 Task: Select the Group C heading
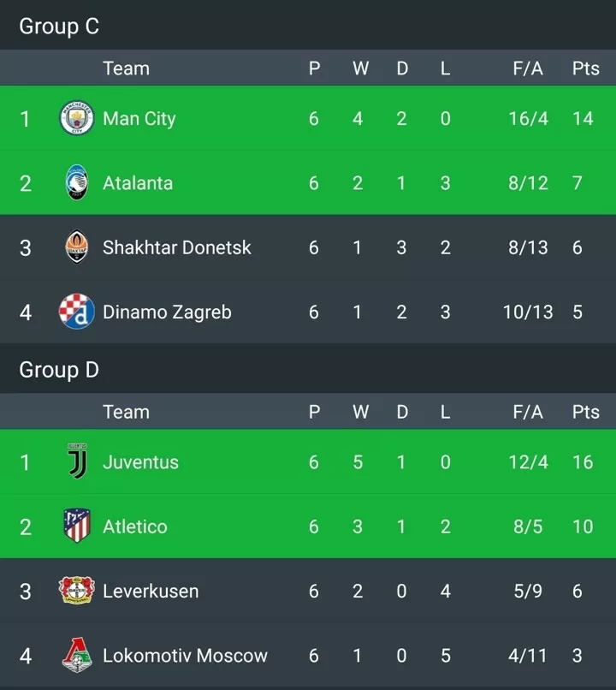coord(59,27)
